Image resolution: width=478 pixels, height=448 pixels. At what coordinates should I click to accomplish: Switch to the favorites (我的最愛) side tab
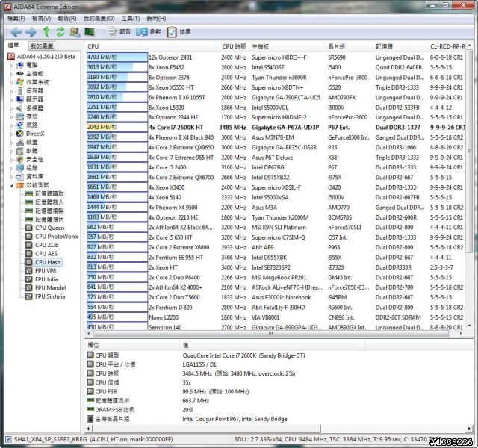click(42, 46)
